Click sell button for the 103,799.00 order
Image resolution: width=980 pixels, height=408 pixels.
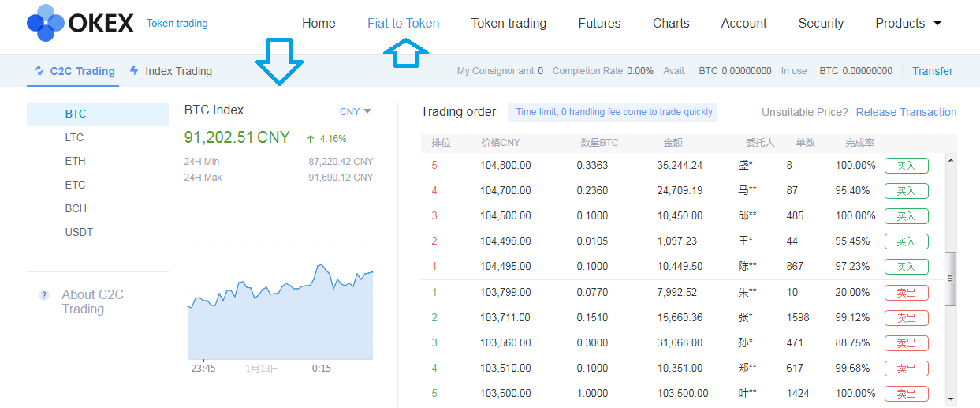click(906, 293)
